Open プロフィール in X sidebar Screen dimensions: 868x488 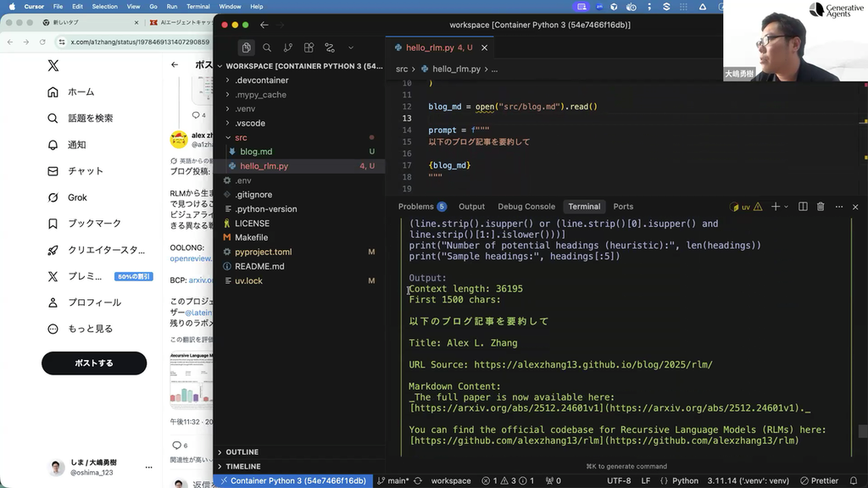84,302
